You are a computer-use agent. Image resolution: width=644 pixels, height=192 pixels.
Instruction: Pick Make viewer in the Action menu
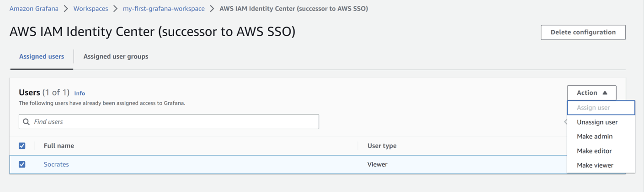point(595,165)
